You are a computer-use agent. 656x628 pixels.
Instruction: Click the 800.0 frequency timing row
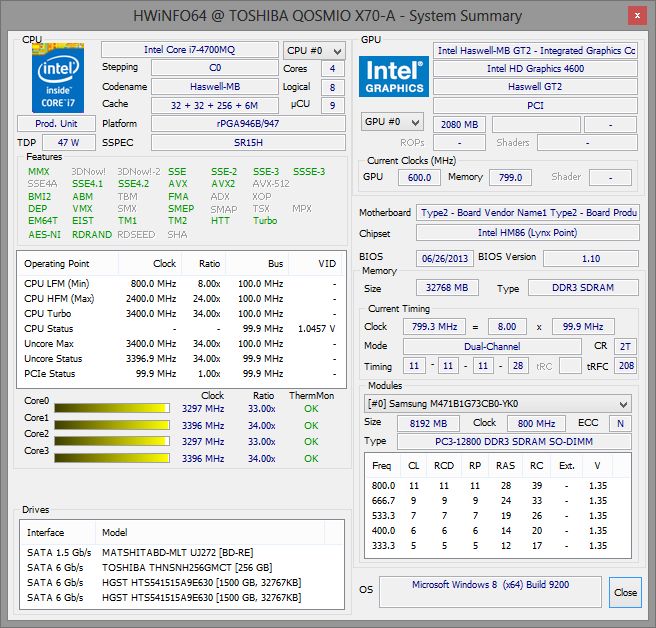[497, 486]
